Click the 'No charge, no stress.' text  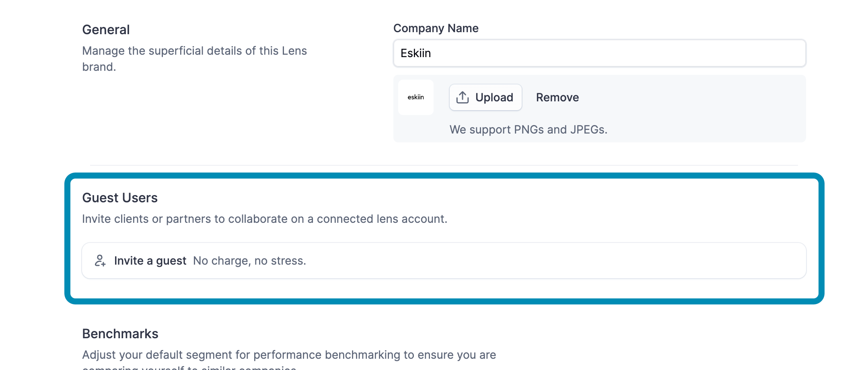[x=249, y=261]
